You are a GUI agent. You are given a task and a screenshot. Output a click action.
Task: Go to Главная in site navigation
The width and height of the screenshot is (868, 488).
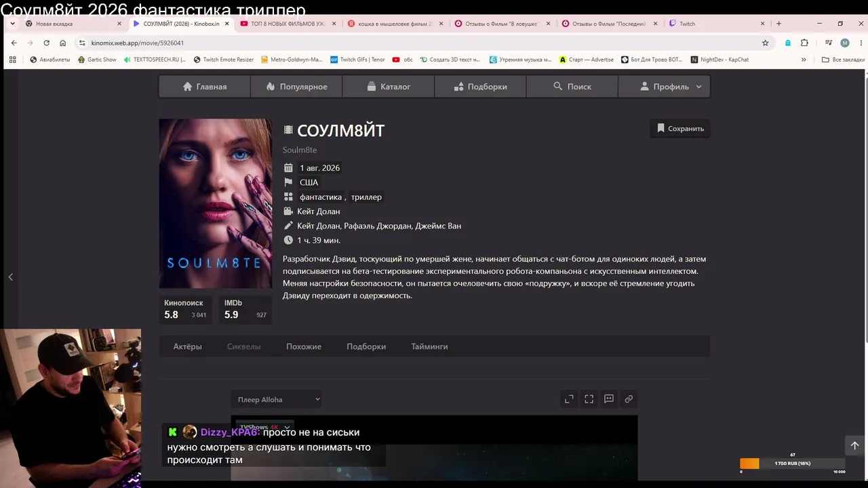click(205, 87)
